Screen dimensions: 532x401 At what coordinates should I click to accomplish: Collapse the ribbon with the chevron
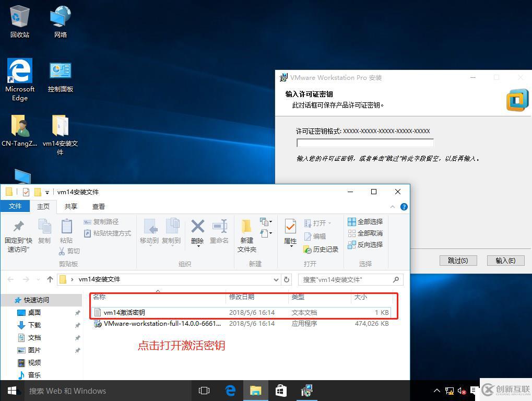point(393,207)
